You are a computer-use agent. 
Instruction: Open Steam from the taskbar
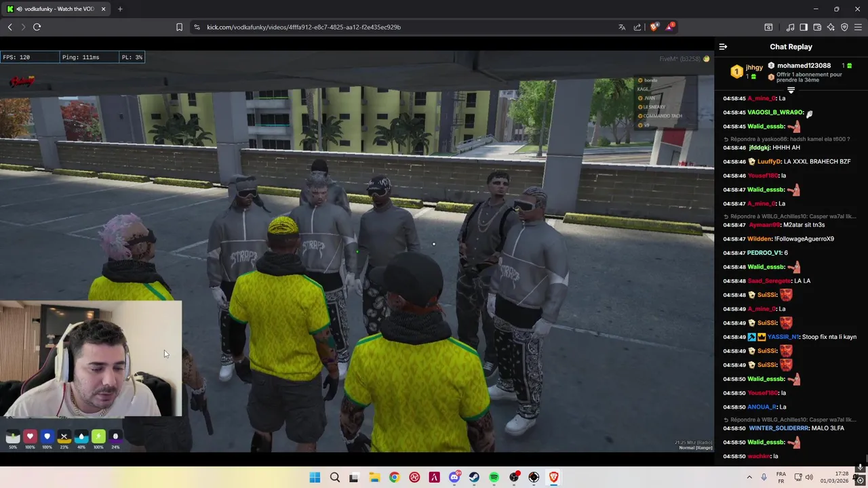coord(474,477)
